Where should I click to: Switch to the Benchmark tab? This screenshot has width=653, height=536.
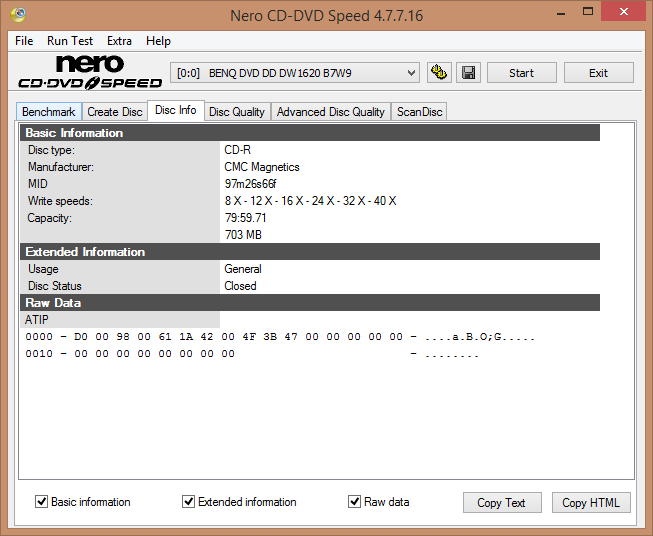tap(49, 112)
